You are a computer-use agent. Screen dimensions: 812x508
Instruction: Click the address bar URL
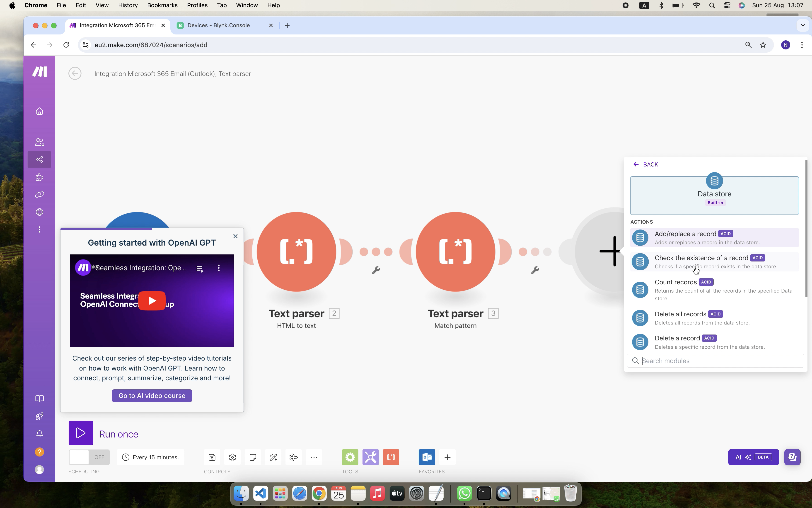tap(151, 45)
